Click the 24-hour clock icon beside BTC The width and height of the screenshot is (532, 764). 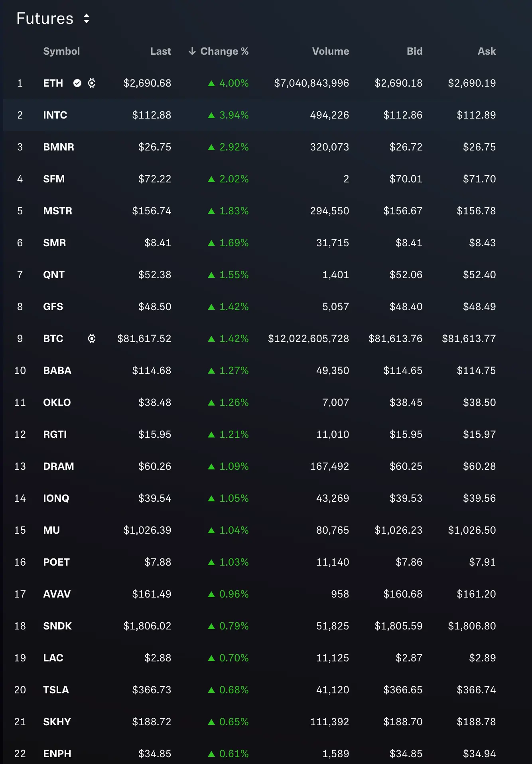click(x=92, y=338)
